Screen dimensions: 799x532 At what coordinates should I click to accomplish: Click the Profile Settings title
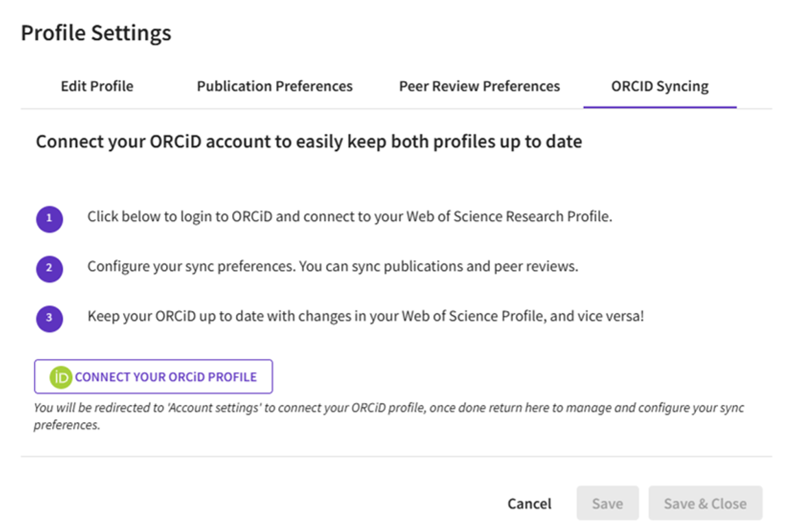[96, 33]
